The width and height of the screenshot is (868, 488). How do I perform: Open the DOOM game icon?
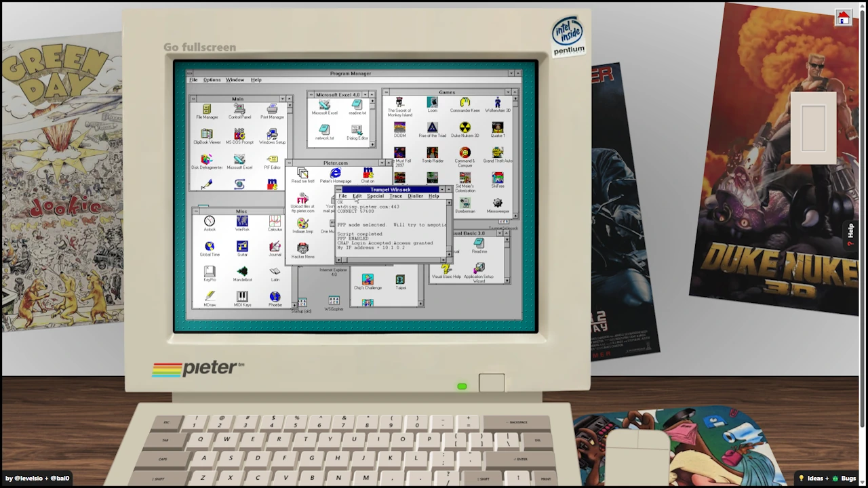coord(399,127)
